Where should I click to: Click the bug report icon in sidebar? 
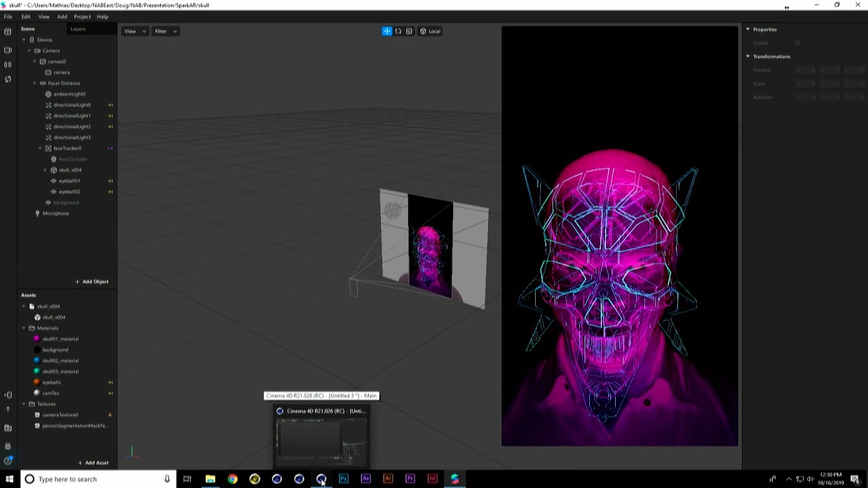[x=8, y=446]
